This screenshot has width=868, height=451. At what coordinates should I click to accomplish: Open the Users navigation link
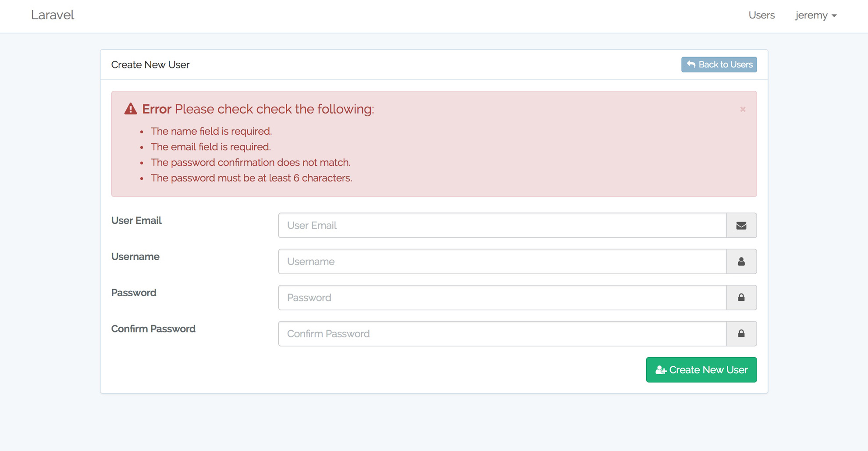[x=761, y=15]
